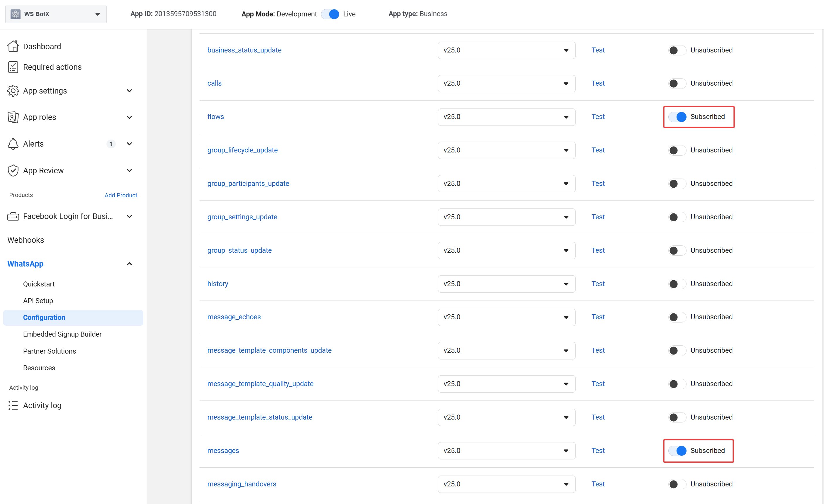Expand the App settings section
Viewport: 824px width, 504px height.
point(130,91)
